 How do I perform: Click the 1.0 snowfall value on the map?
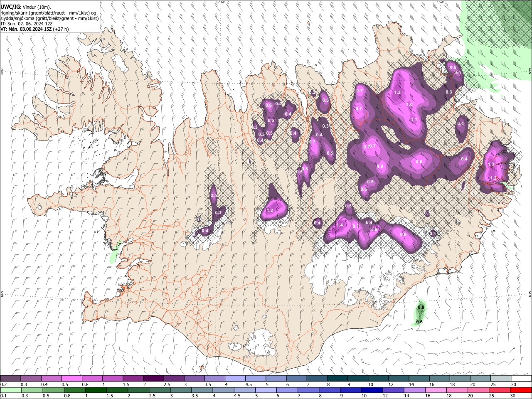point(409,105)
